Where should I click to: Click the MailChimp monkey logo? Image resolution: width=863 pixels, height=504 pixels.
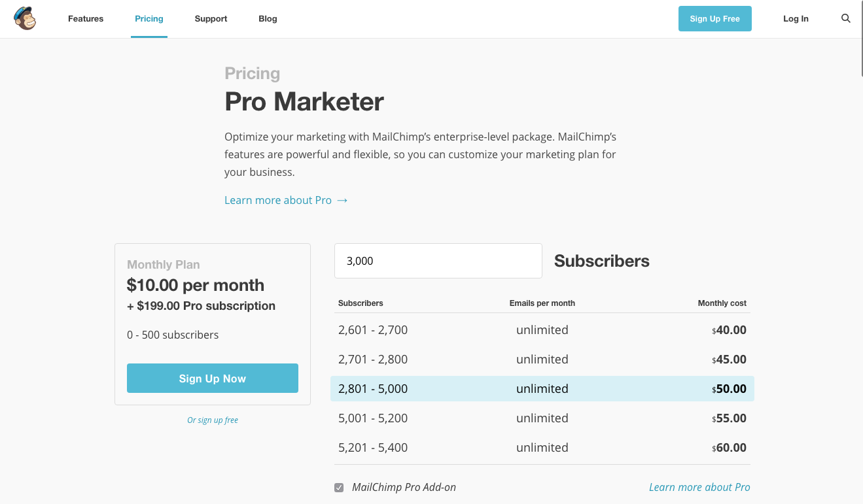click(x=25, y=18)
